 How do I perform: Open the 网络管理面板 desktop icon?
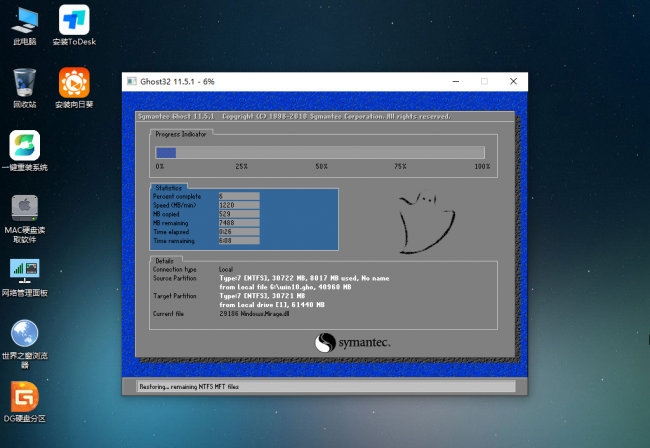point(24,277)
